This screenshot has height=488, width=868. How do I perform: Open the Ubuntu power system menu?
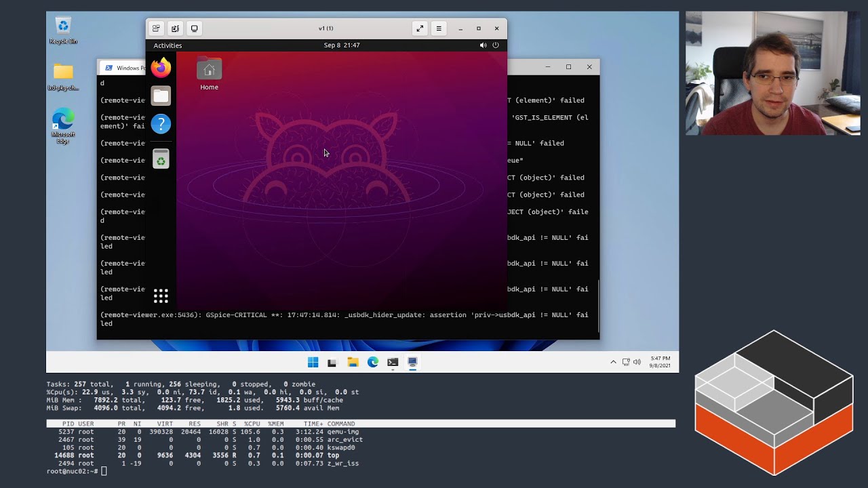496,45
